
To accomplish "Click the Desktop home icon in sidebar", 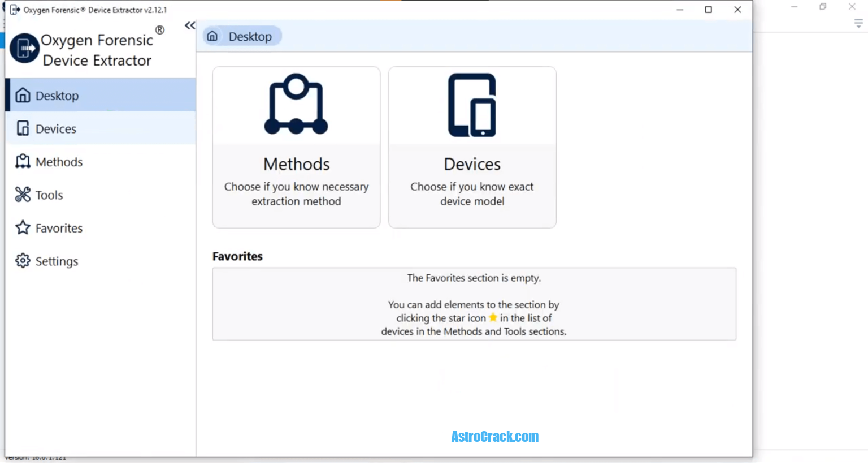I will 21,96.
